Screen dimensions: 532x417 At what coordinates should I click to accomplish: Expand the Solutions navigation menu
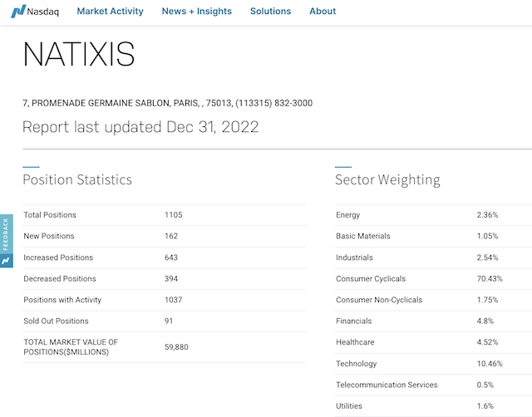click(x=270, y=12)
